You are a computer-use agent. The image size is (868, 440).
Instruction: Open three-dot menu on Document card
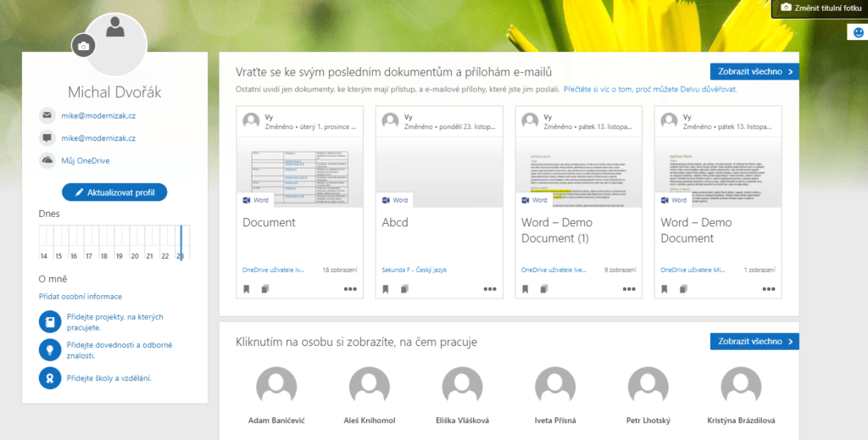(350, 289)
